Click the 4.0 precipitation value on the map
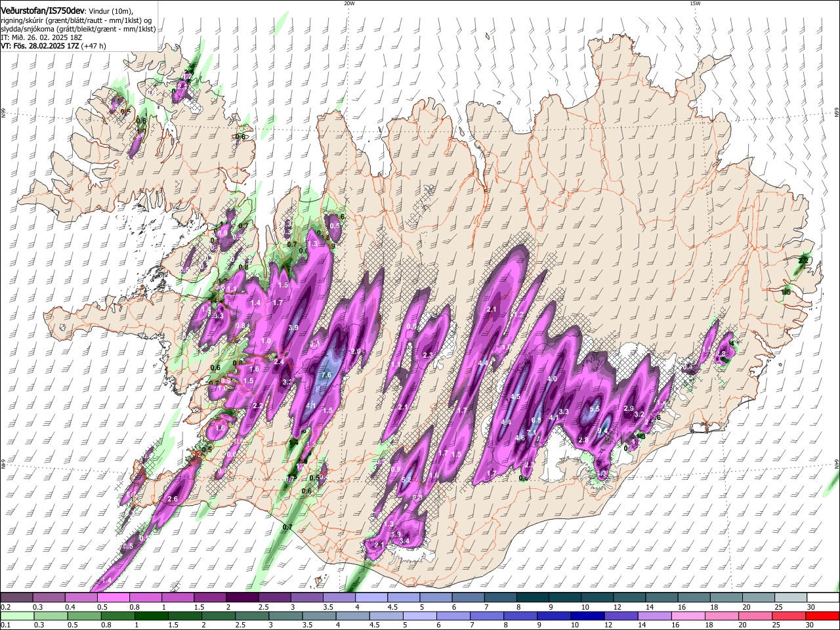 [x=552, y=379]
